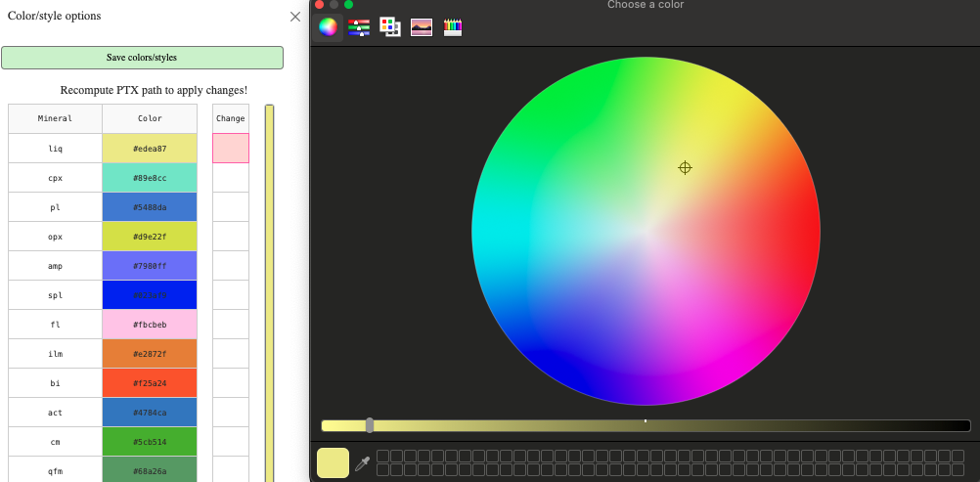
Task: Close the Color/style options panel
Action: coord(295,17)
